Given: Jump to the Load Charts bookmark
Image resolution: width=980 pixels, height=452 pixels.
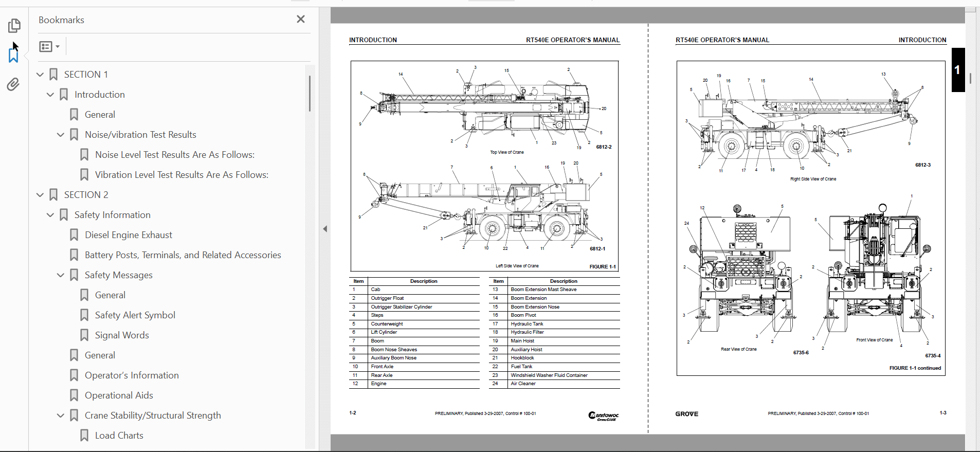Looking at the screenshot, I should (x=119, y=436).
